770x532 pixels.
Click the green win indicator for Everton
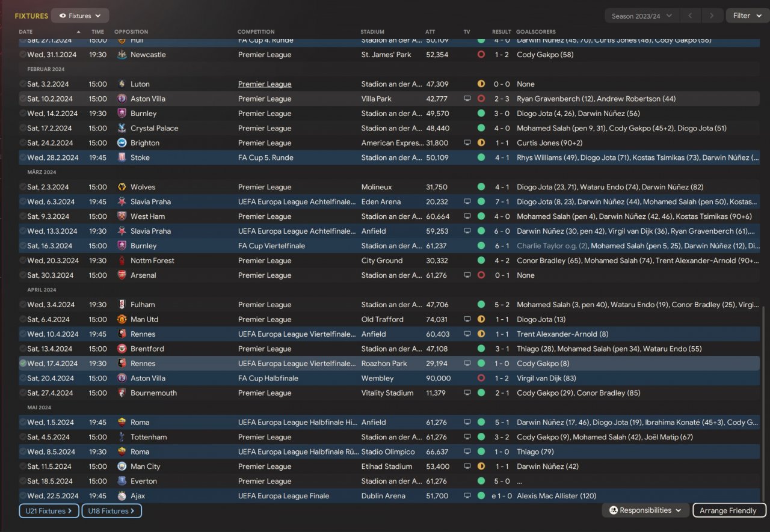481,482
